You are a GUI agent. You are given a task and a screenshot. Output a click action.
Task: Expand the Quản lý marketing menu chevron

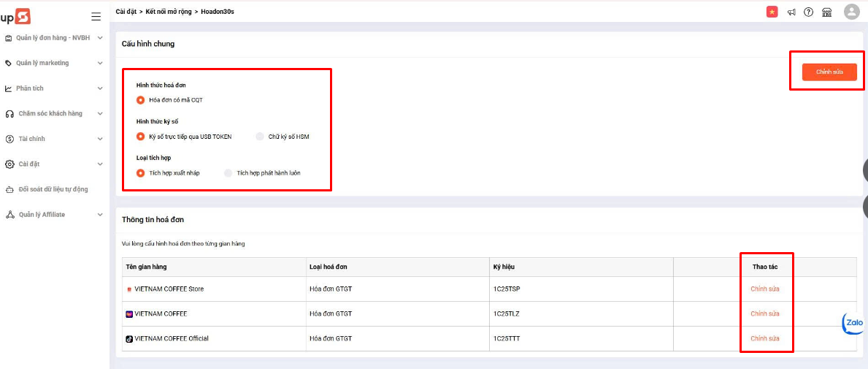tap(100, 64)
